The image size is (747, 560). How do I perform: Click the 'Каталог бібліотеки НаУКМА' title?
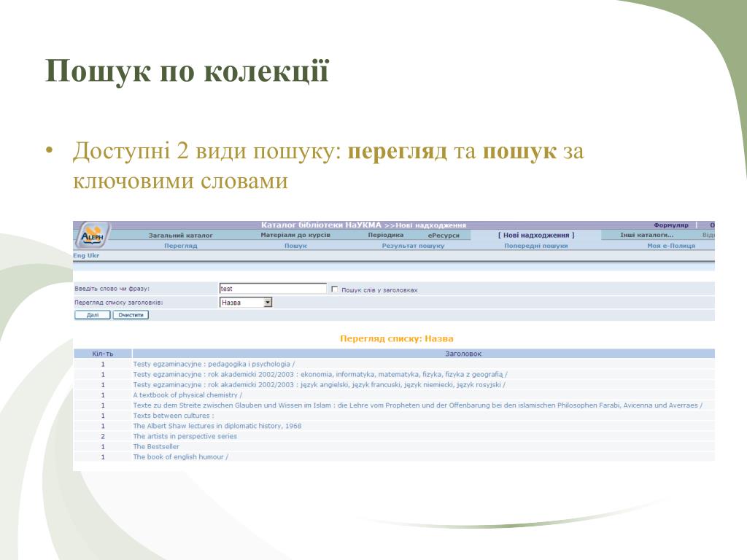(x=322, y=225)
